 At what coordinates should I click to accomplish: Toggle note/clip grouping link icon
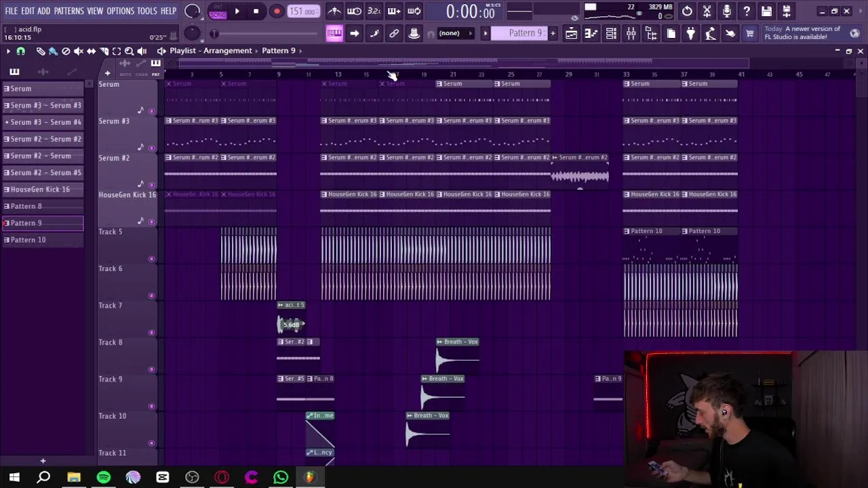(393, 34)
